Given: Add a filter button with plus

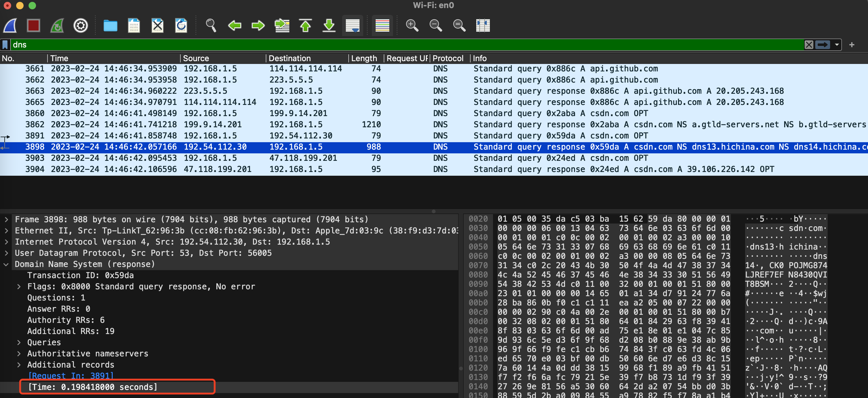Looking at the screenshot, I should coord(852,44).
